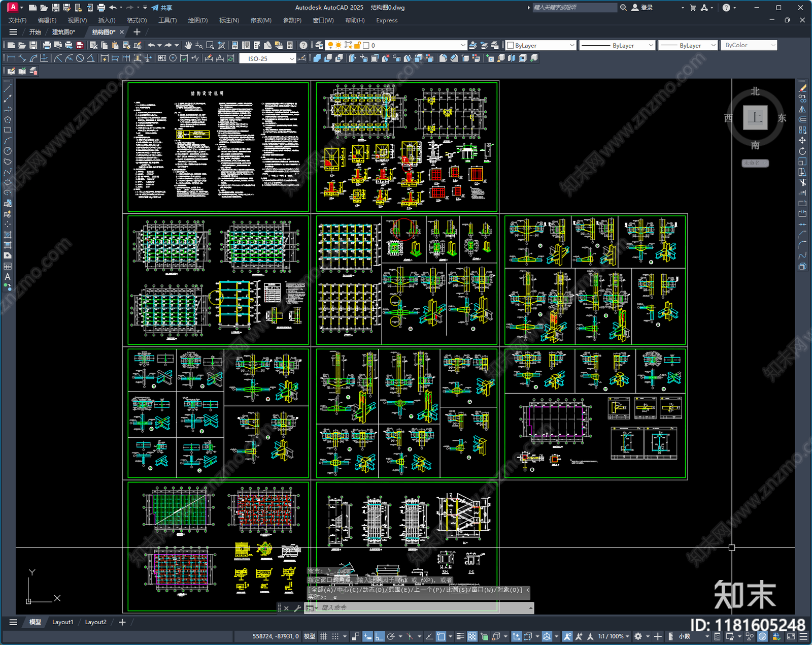This screenshot has height=645, width=812.
Task: Toggle polar tracking in status bar
Action: click(x=391, y=636)
